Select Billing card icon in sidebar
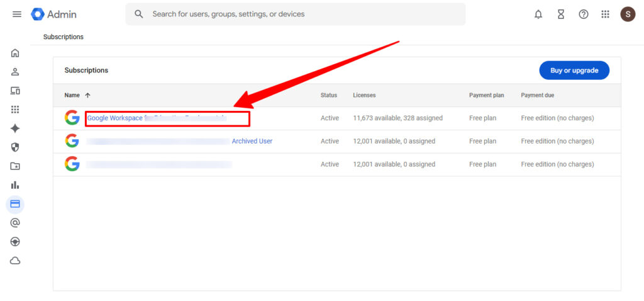The width and height of the screenshot is (644, 301). click(x=15, y=204)
